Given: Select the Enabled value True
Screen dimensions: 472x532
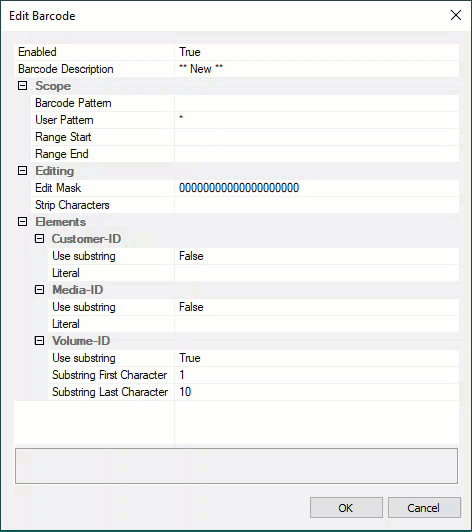Looking at the screenshot, I should click(317, 52).
